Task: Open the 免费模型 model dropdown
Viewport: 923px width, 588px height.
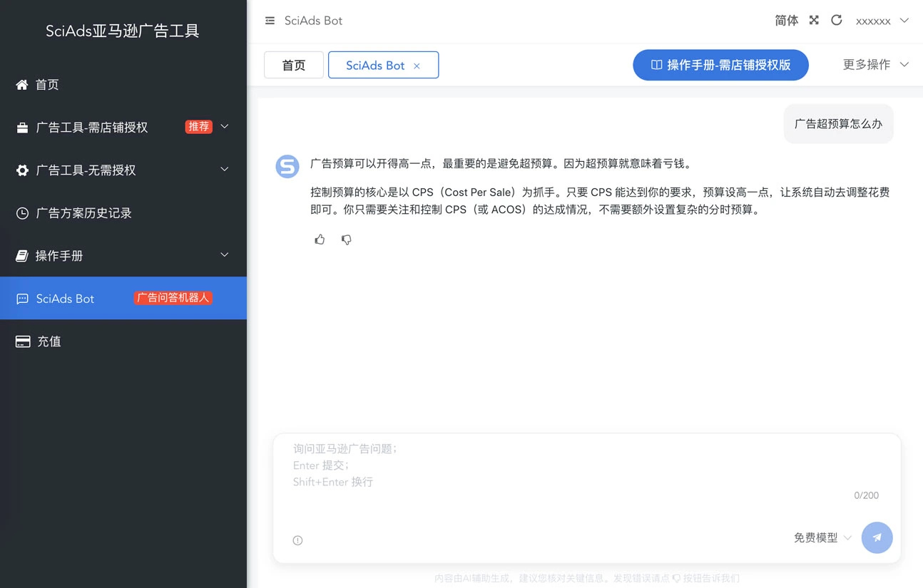Action: pos(822,537)
